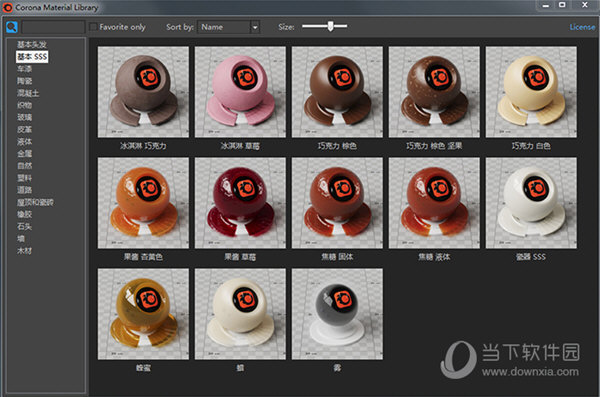Select the 石头 category

point(24,226)
